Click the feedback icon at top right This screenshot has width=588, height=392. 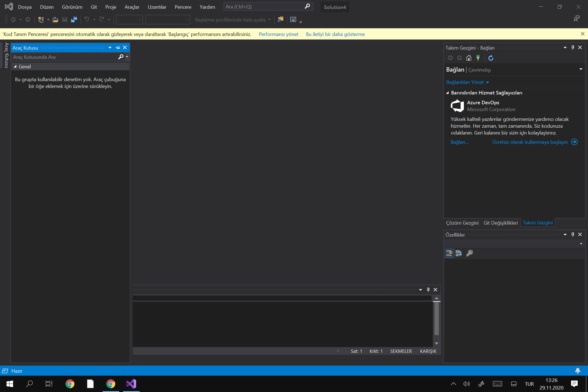click(x=576, y=19)
